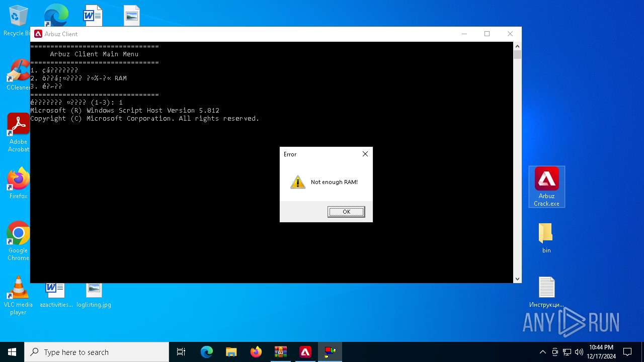Click console scrollbar up arrow
Image resolution: width=644 pixels, height=362 pixels.
pos(517,46)
